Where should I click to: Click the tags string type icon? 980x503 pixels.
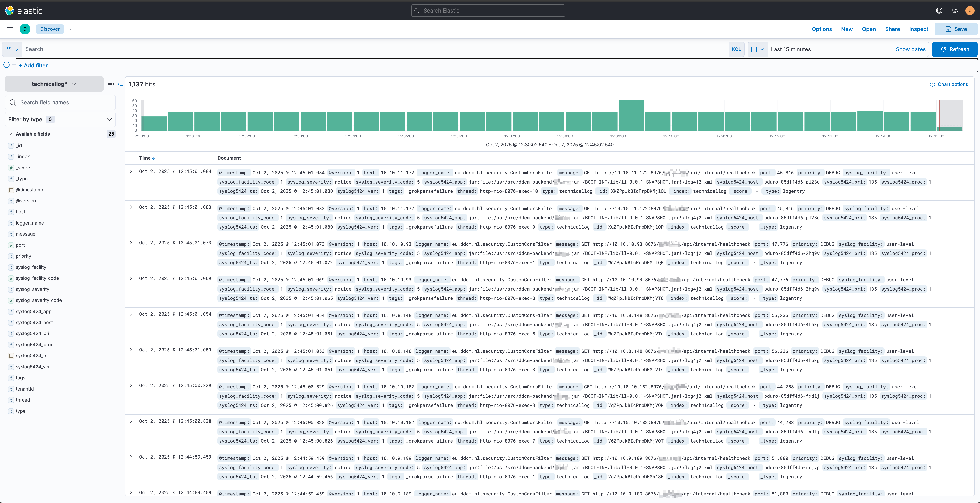point(11,378)
